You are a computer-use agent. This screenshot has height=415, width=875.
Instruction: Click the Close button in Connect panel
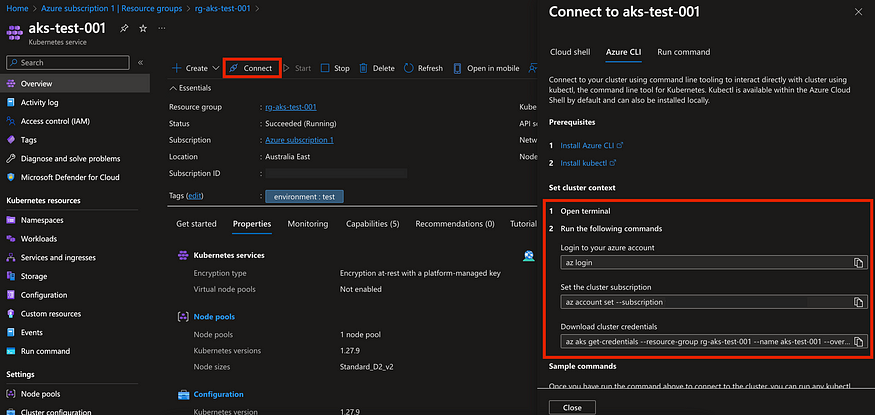pyautogui.click(x=573, y=408)
